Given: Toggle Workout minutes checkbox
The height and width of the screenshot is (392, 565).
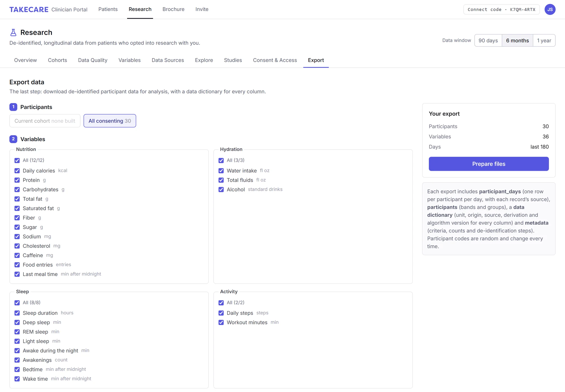Looking at the screenshot, I should 221,322.
